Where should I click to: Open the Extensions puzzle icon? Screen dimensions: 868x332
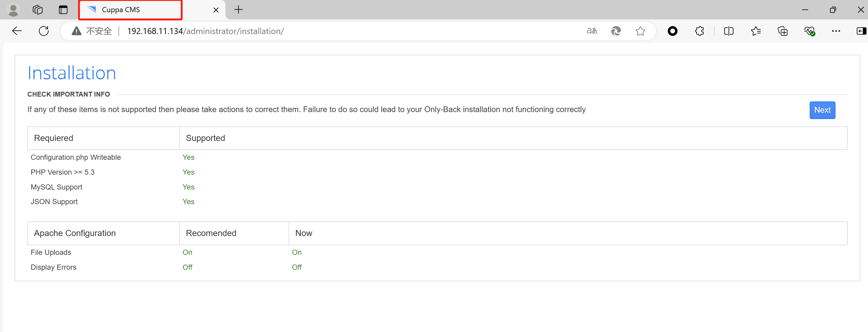(x=699, y=31)
